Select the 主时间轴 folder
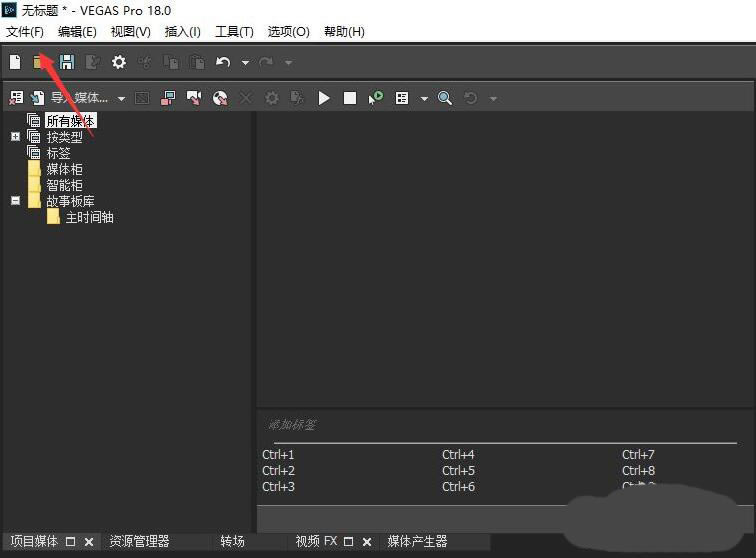The height and width of the screenshot is (558, 756). pyautogui.click(x=89, y=218)
